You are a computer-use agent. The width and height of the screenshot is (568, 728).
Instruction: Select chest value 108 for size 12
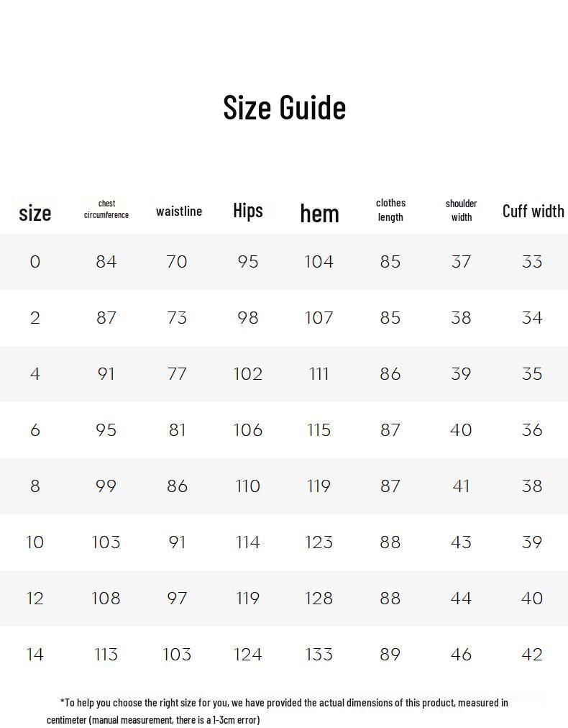point(106,599)
